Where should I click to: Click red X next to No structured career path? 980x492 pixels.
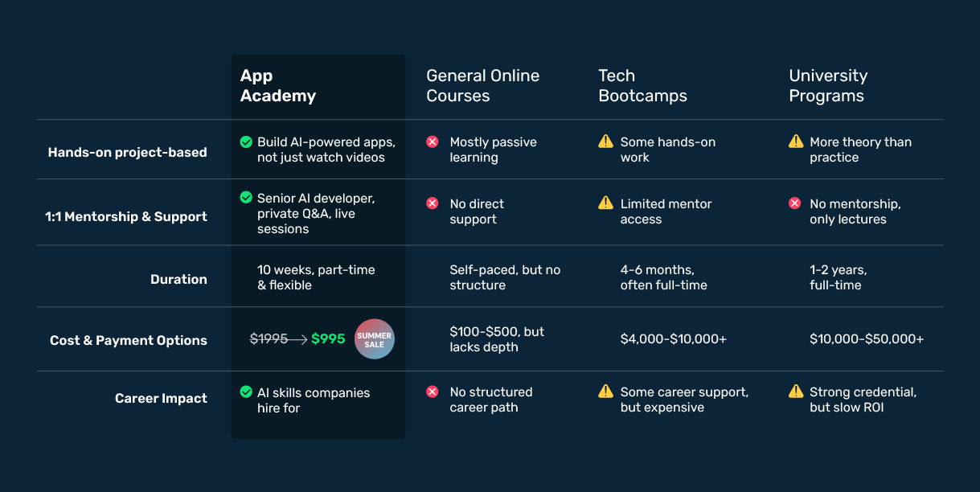(433, 392)
